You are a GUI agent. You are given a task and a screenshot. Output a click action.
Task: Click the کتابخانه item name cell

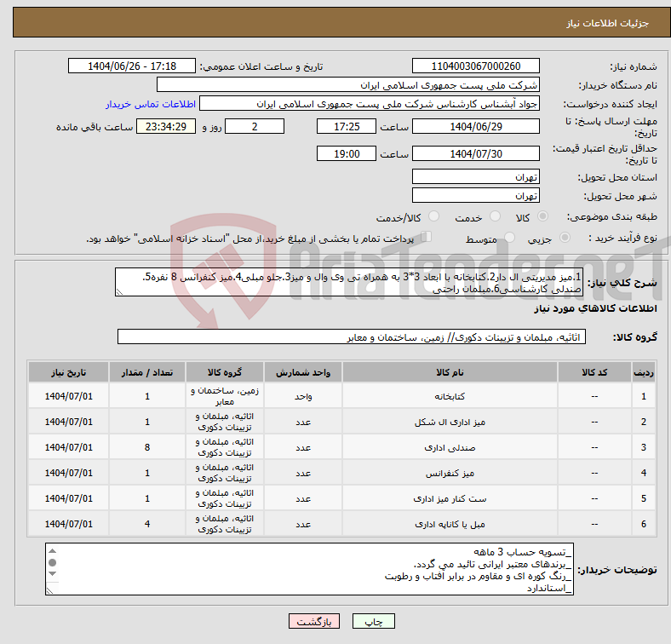tap(450, 396)
